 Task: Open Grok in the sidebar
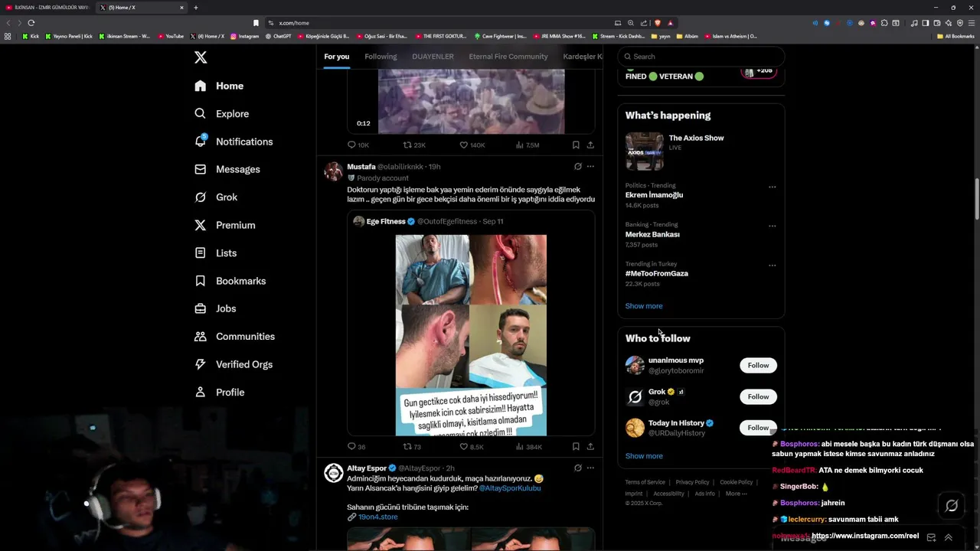(215, 197)
